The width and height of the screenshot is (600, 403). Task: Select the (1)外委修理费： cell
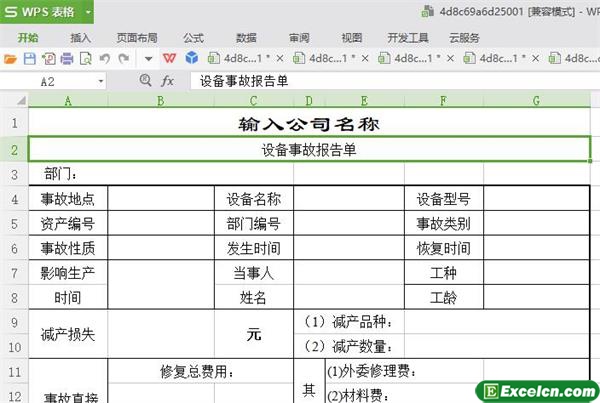404,371
